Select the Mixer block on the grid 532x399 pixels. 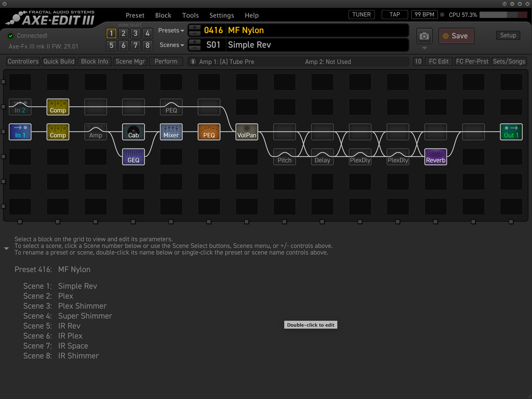tap(171, 132)
